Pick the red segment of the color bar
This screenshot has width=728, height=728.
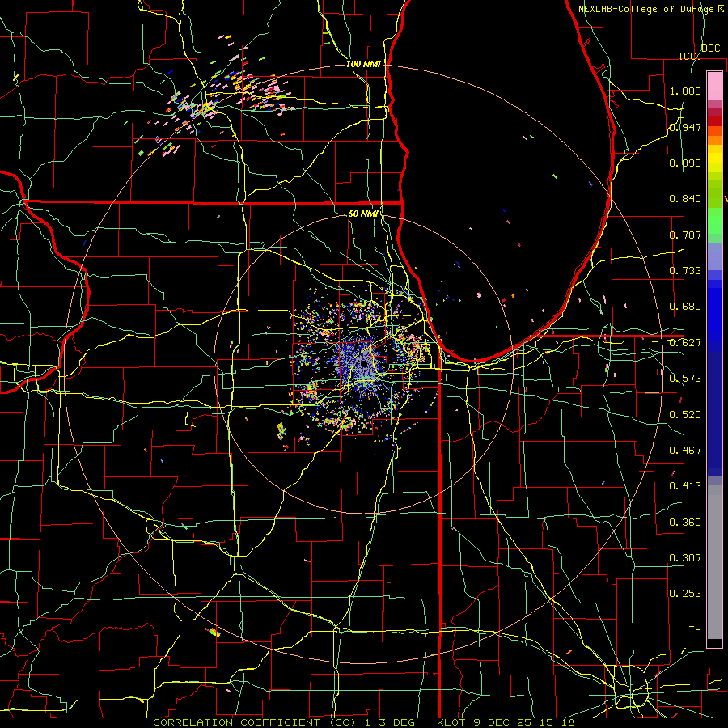tap(714, 121)
